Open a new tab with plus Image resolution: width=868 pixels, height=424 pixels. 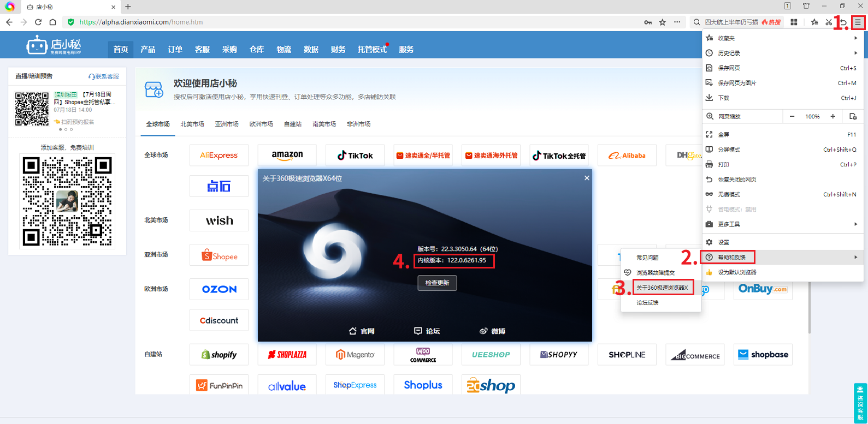[x=128, y=7]
